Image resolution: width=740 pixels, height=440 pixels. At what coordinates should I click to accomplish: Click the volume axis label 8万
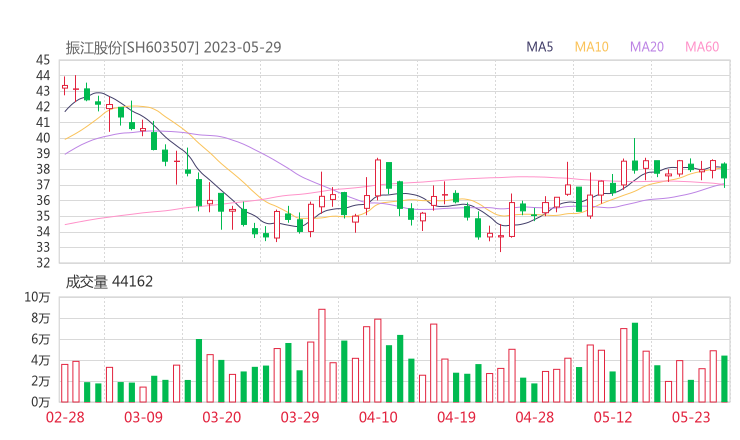pyautogui.click(x=41, y=318)
